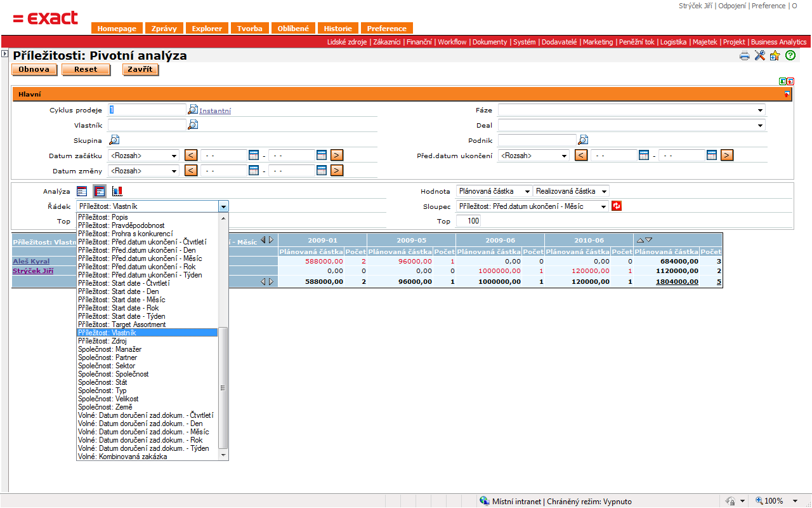The height and width of the screenshot is (508, 812).
Task: Click the printer icon in the page header
Action: point(745,56)
